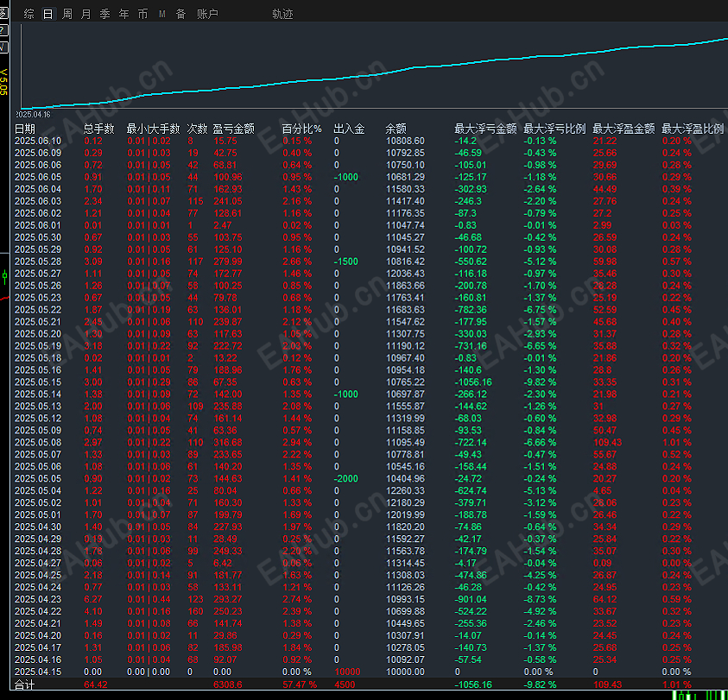
Task: Click the -1000 withdrawal on 2025.06.05
Action: click(x=346, y=177)
